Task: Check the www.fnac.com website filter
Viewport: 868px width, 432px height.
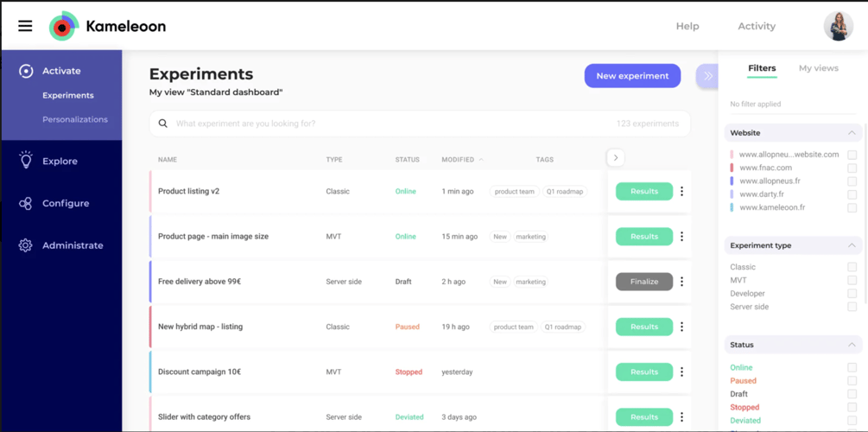Action: click(x=852, y=168)
